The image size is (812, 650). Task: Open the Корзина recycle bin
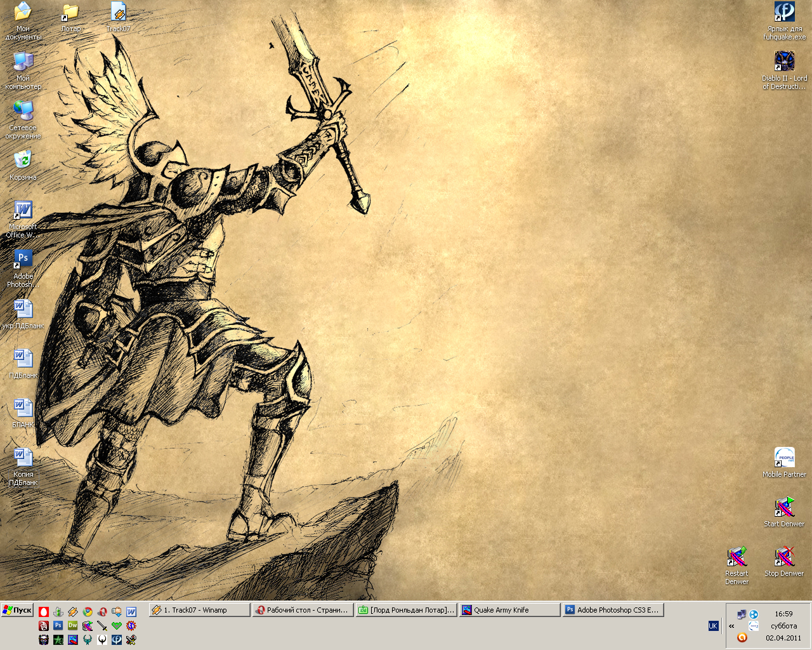pos(23,161)
